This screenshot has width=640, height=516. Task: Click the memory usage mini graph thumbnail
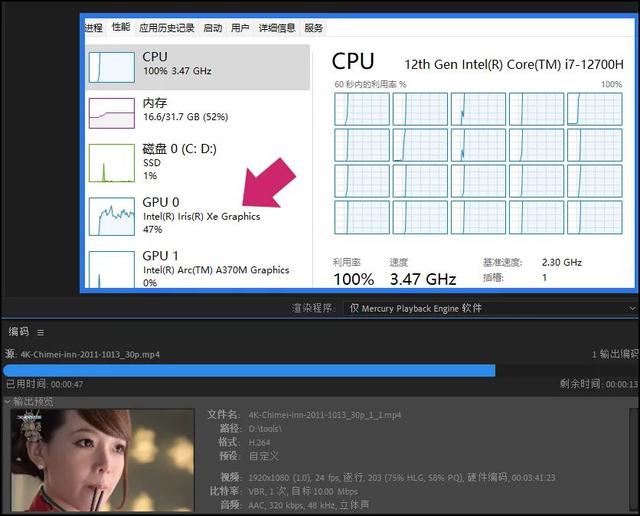[x=112, y=113]
